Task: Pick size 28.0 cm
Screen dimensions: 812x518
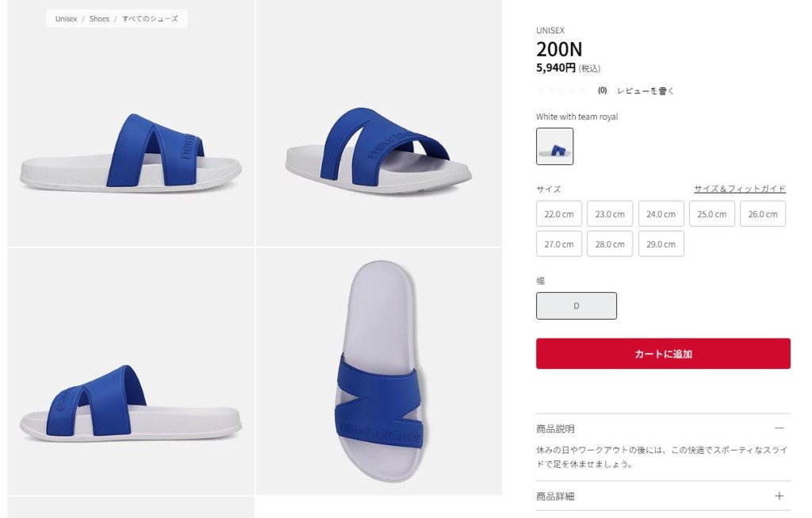Action: (610, 244)
